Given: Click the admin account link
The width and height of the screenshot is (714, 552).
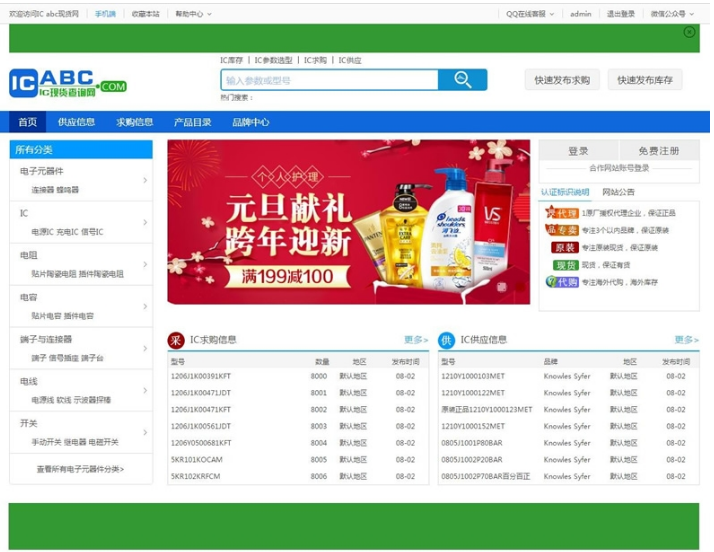Looking at the screenshot, I should coord(581,14).
